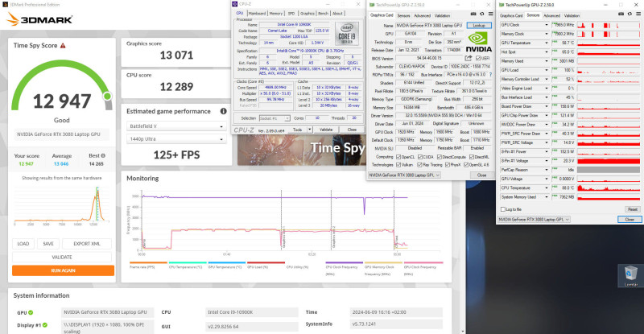Open Sensors tab in GPU-Z Graphics Card window

(x=404, y=15)
